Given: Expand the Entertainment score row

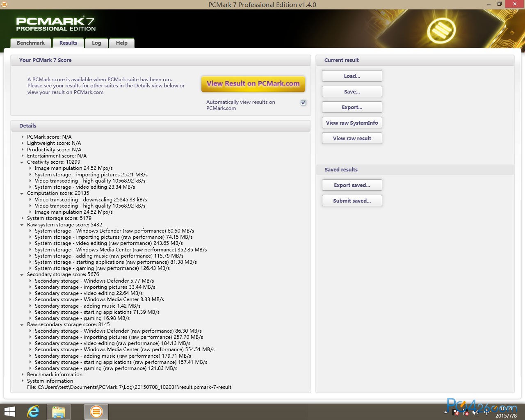Looking at the screenshot, I should (22, 156).
